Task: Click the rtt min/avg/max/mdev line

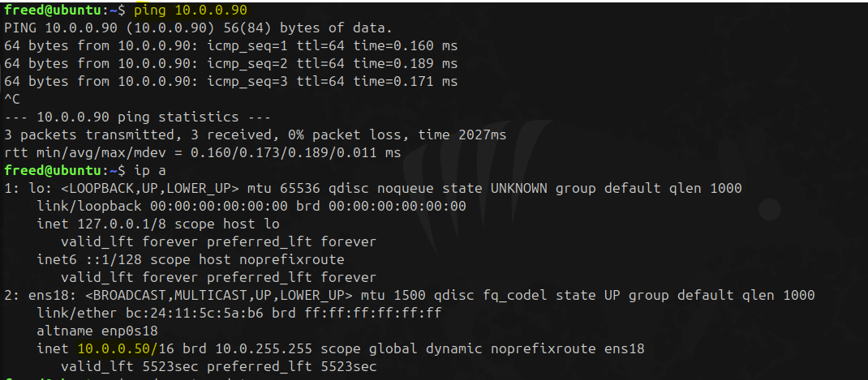Action: [203, 152]
